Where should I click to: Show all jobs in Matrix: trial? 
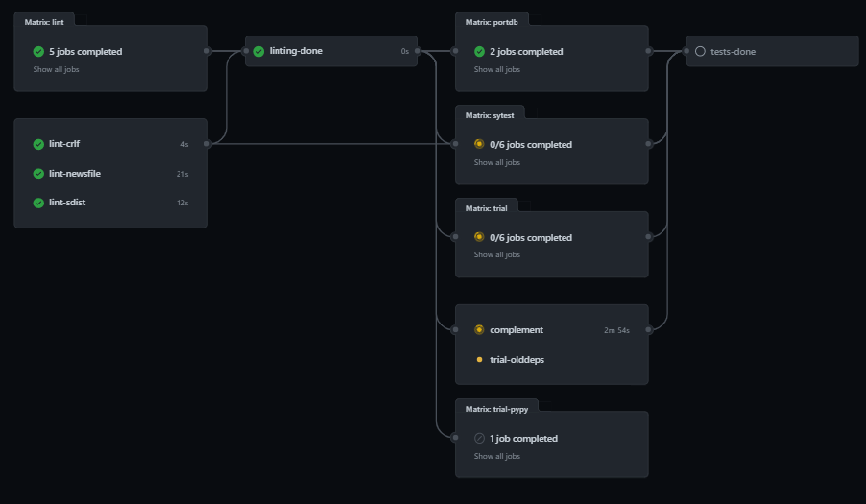tap(497, 254)
